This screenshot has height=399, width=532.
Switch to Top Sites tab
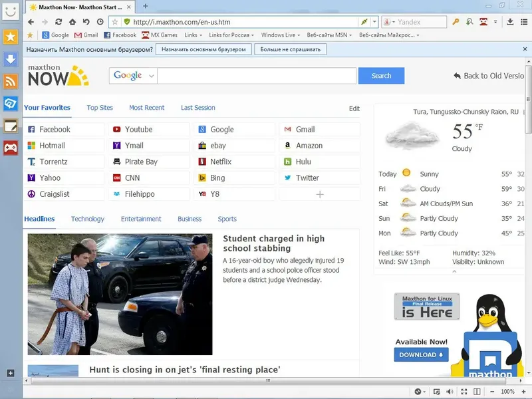point(100,108)
